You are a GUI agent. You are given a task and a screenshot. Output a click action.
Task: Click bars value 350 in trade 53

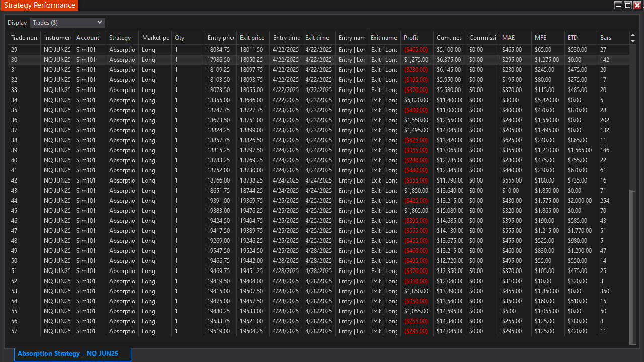coord(612,291)
